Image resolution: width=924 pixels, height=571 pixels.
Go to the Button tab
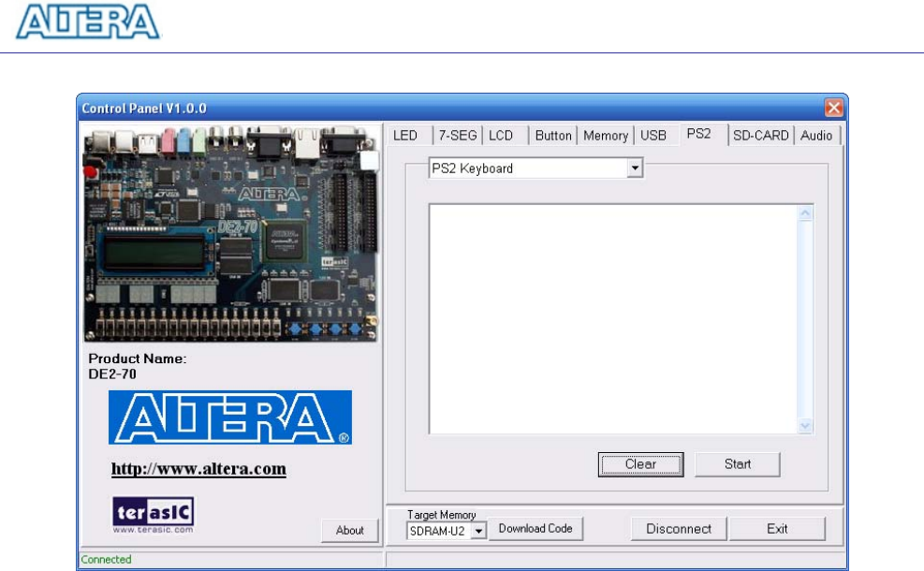point(552,136)
